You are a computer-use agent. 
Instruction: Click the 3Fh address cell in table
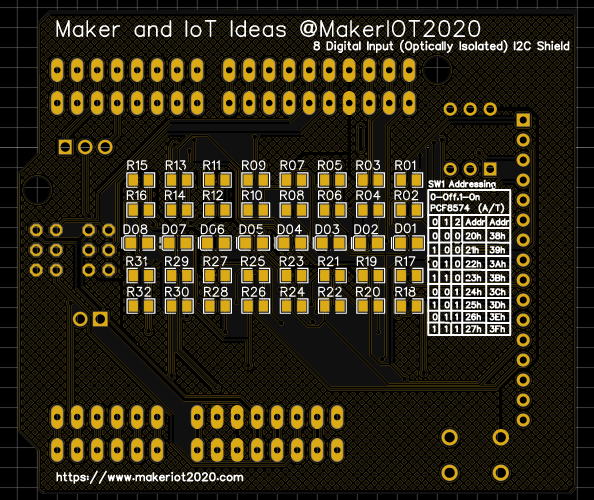click(x=497, y=329)
